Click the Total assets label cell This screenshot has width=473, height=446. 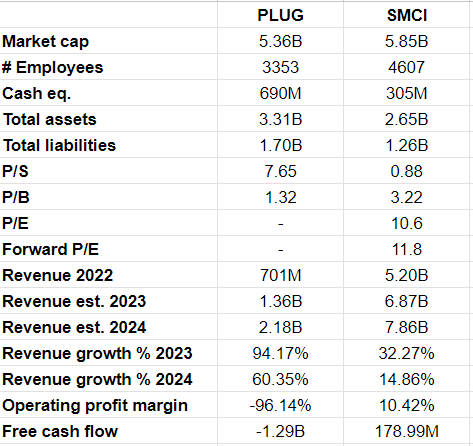click(x=109, y=119)
